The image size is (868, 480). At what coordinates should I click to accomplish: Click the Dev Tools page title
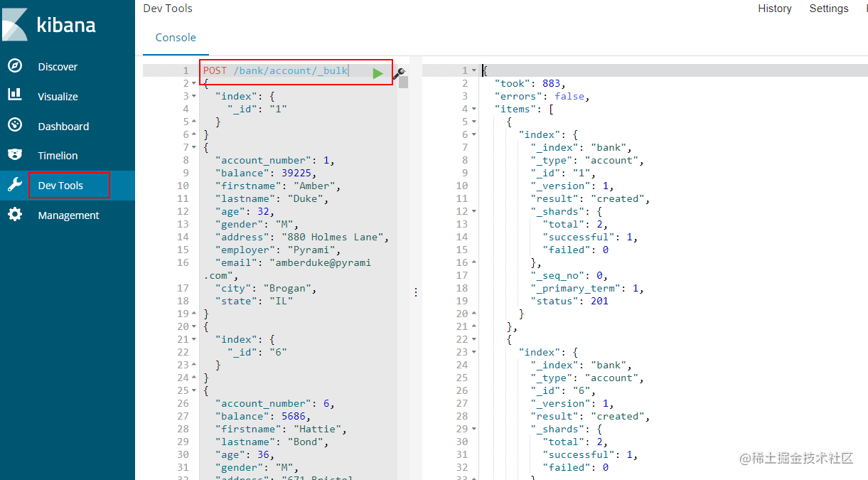(x=168, y=9)
